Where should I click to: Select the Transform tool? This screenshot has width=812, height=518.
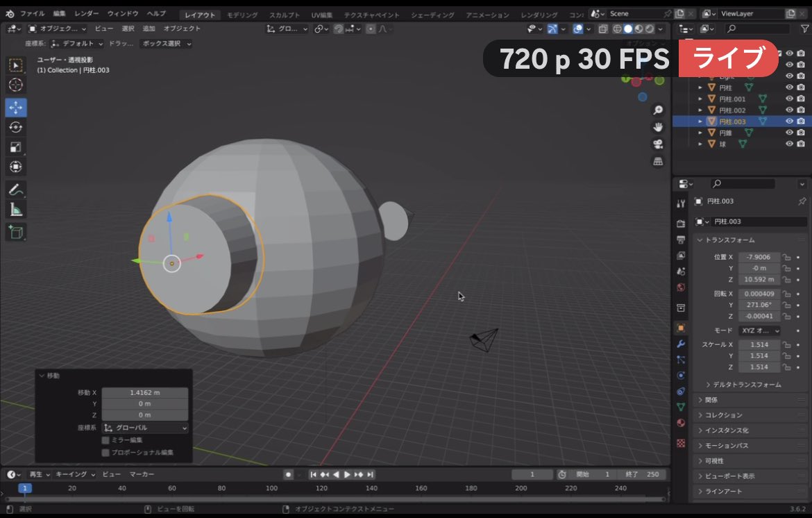click(x=15, y=167)
